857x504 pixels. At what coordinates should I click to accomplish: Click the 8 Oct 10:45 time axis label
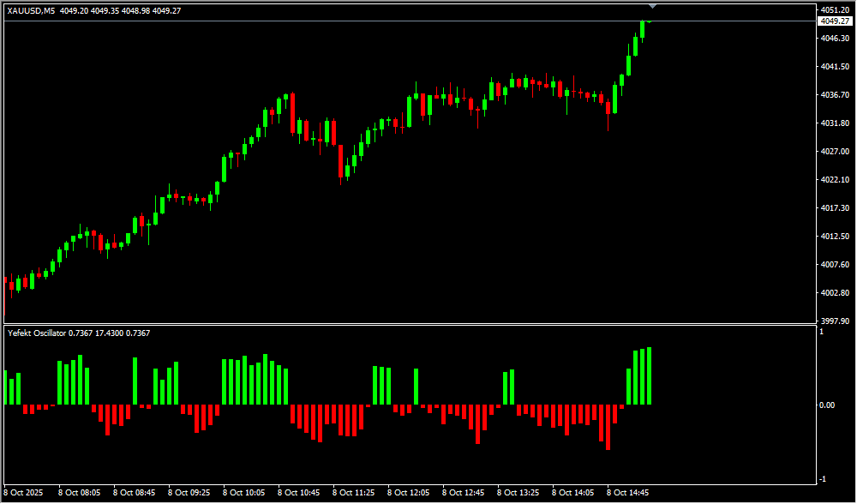298,493
